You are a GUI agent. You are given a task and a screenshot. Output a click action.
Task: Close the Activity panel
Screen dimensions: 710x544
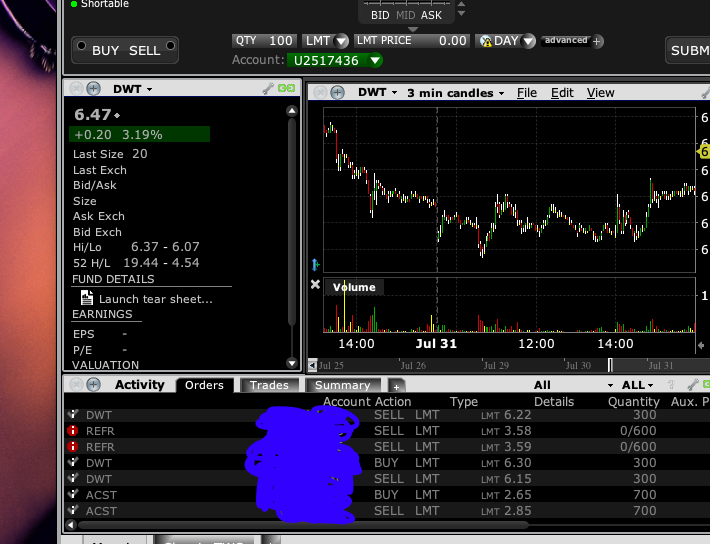76,385
